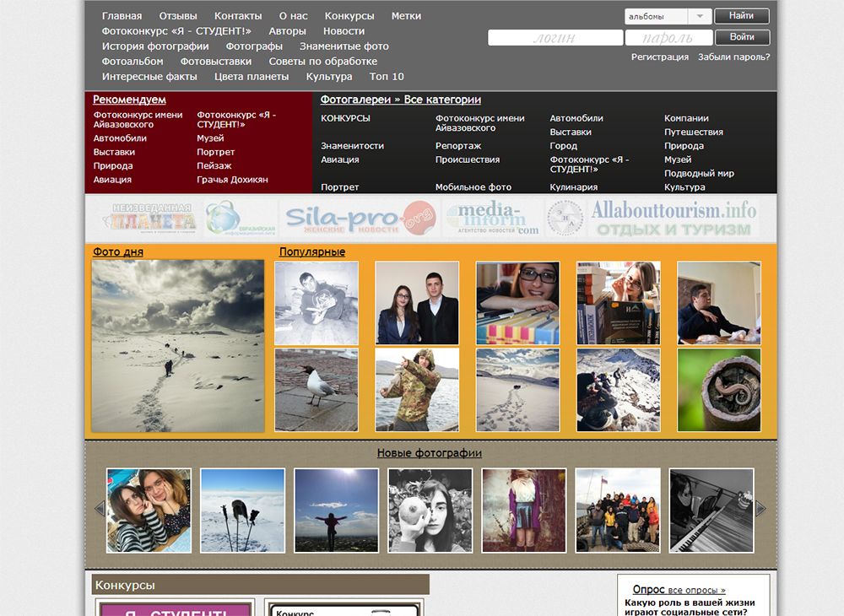Open the Фотографы menu item
Image resolution: width=844 pixels, height=616 pixels.
254,46
